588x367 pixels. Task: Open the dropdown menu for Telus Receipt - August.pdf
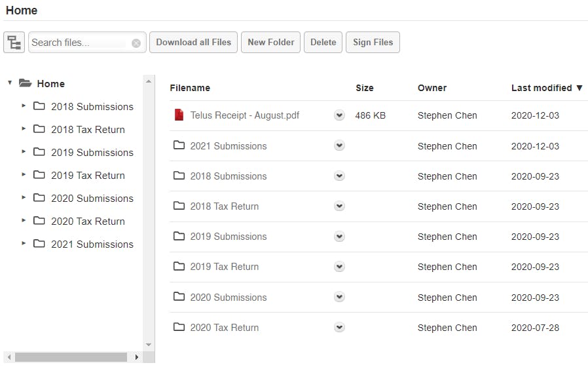coord(339,115)
